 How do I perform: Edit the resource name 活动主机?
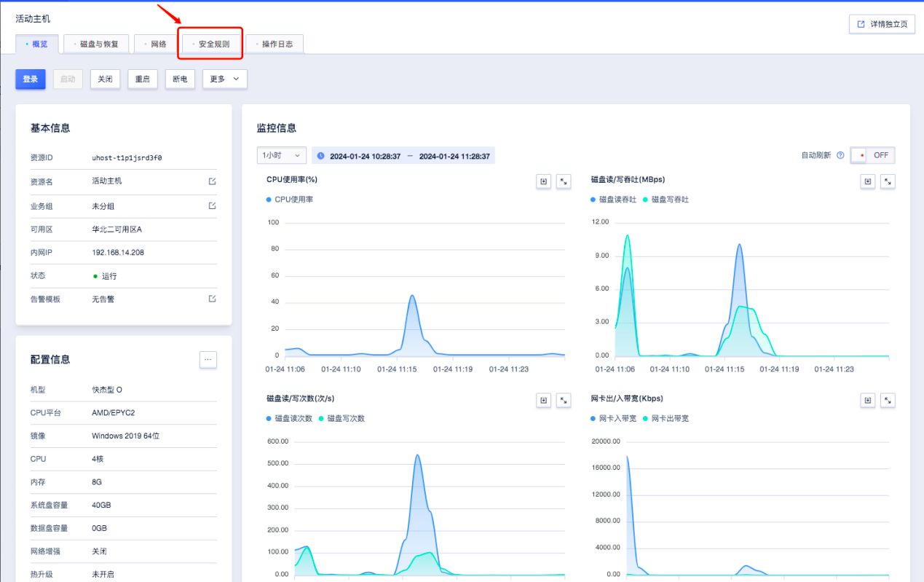click(212, 181)
